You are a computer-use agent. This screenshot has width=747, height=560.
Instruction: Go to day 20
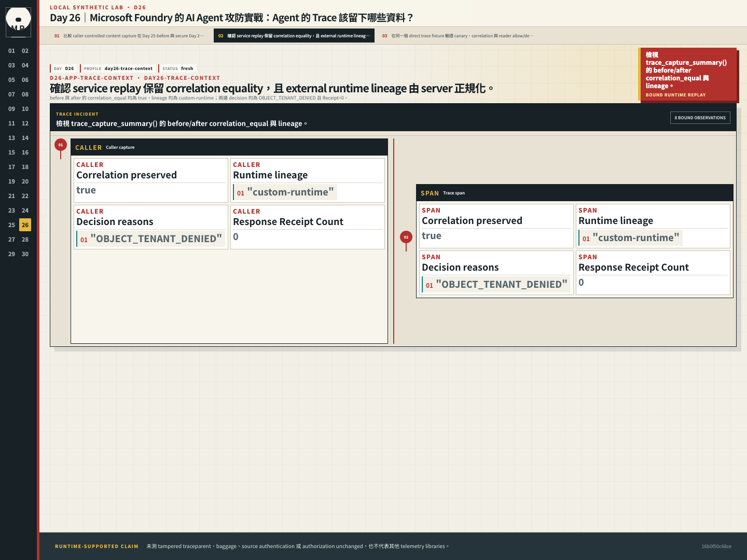[x=25, y=181]
